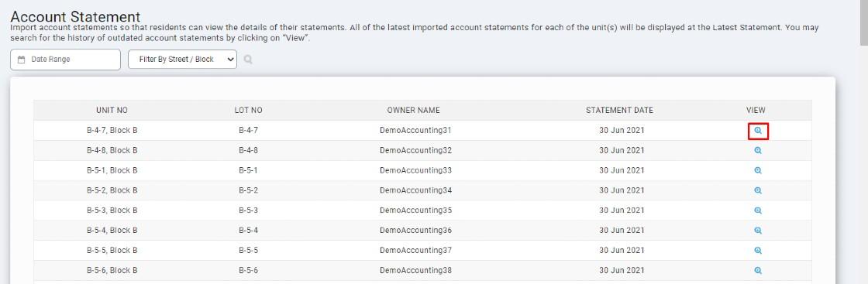Image resolution: width=868 pixels, height=284 pixels.
Task: Click the search icon beside the street filter
Action: (x=248, y=60)
